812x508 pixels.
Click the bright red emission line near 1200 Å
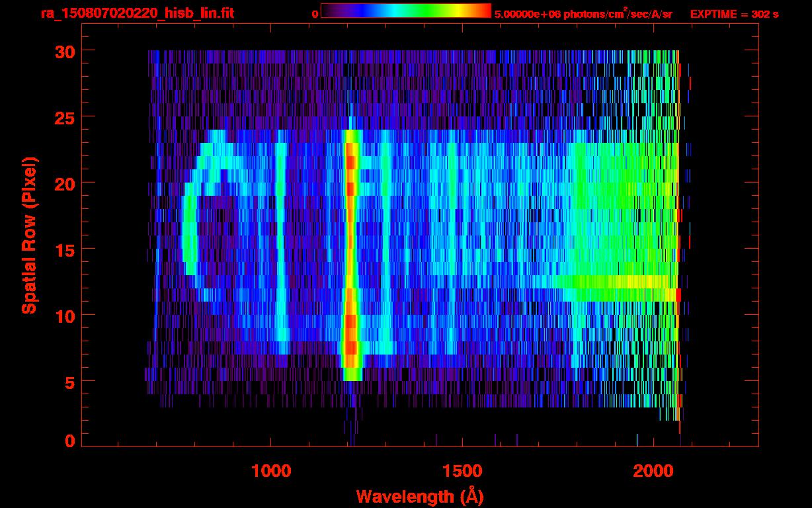click(x=350, y=265)
